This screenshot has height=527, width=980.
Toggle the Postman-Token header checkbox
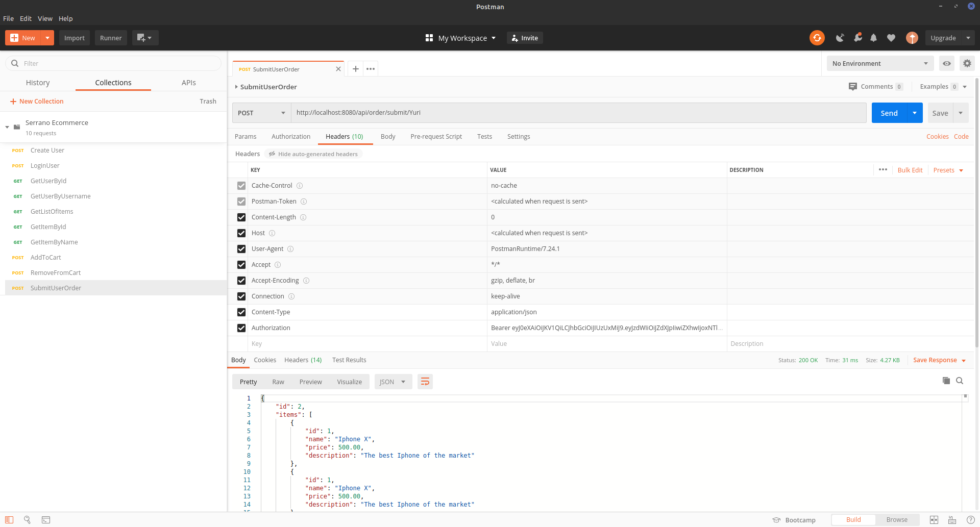click(241, 202)
